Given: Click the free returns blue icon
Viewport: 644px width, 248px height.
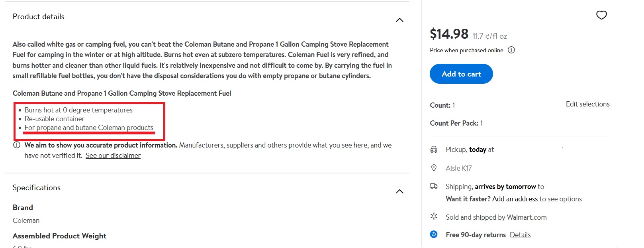Looking at the screenshot, I should 434,234.
